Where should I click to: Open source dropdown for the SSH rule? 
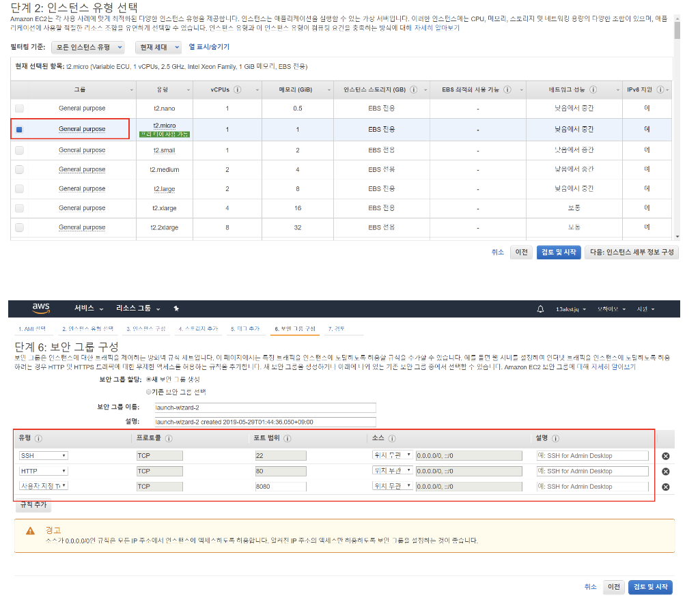click(393, 455)
